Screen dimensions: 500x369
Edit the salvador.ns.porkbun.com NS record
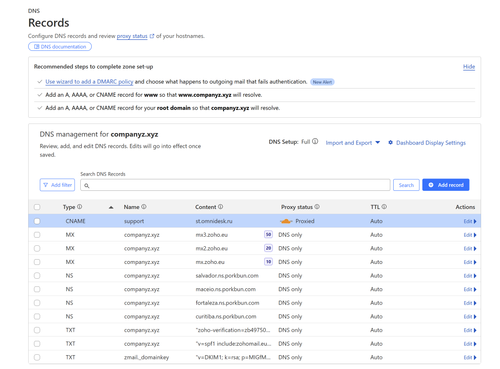pos(470,276)
